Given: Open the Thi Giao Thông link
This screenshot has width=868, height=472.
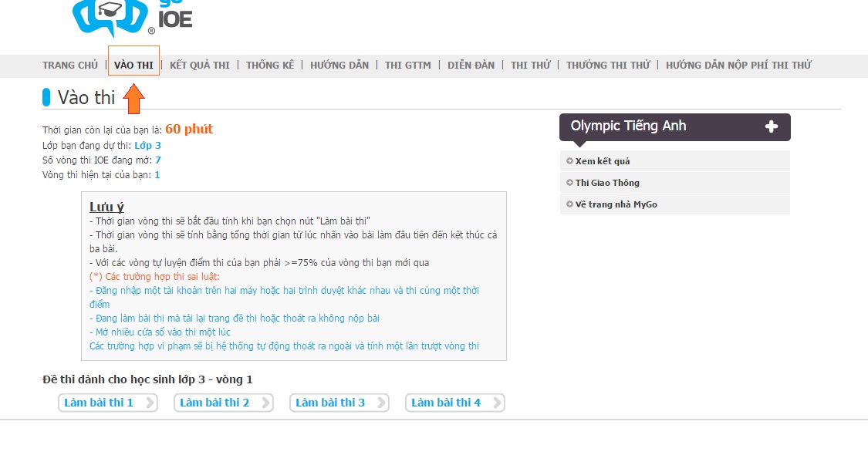Looking at the screenshot, I should point(607,183).
